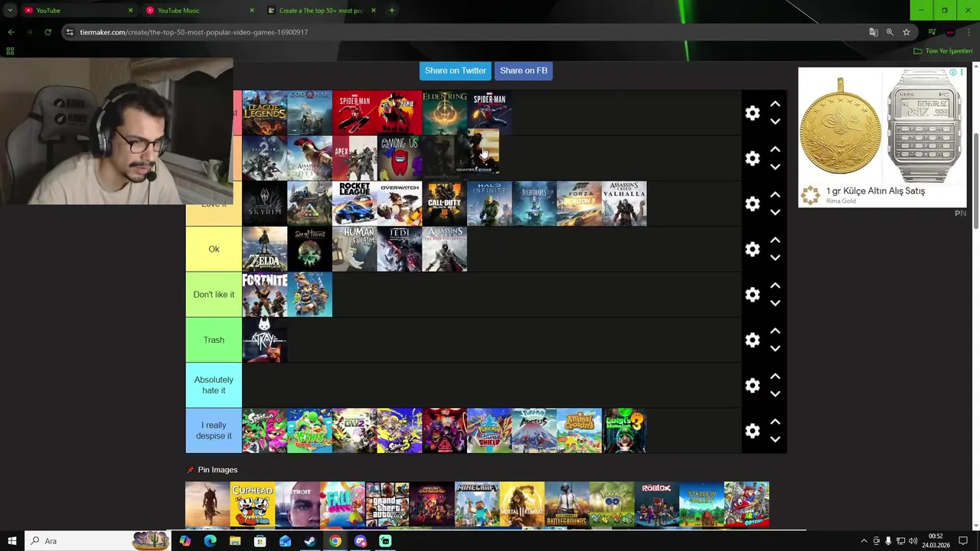980x551 pixels.
Task: Reload the TierMaker page
Action: pos(47,32)
